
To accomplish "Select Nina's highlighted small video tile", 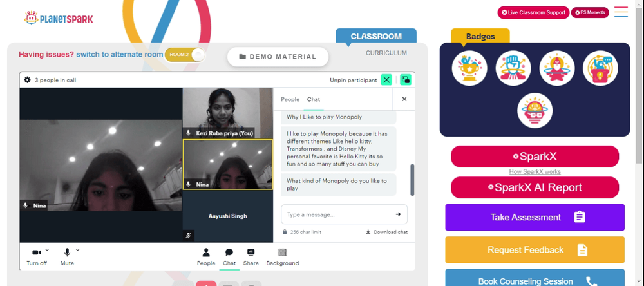I will pos(227,164).
